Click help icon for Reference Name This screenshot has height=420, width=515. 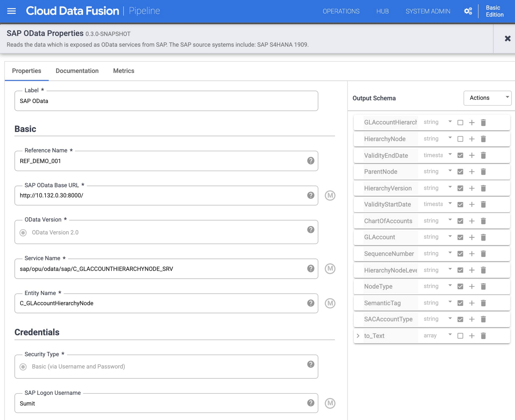pos(311,161)
